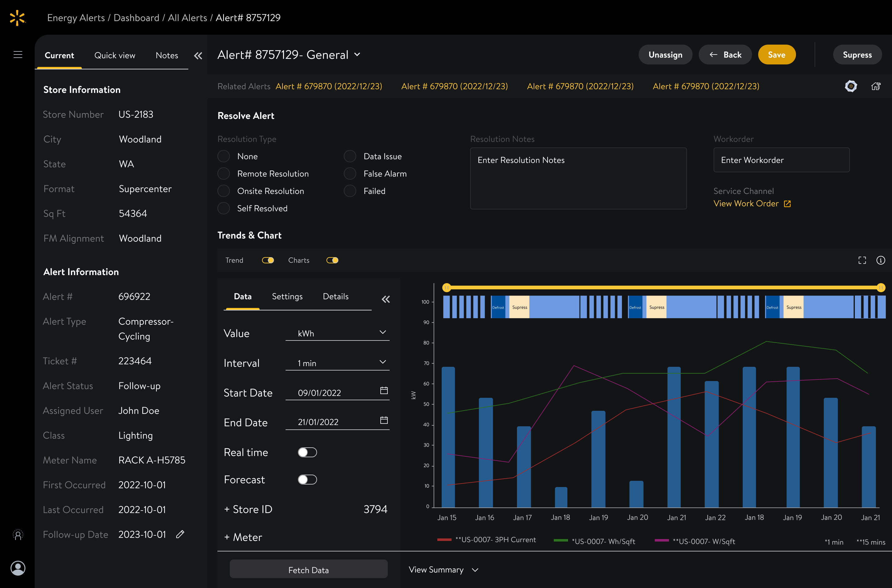Open View Work Order external link icon

[x=787, y=204]
